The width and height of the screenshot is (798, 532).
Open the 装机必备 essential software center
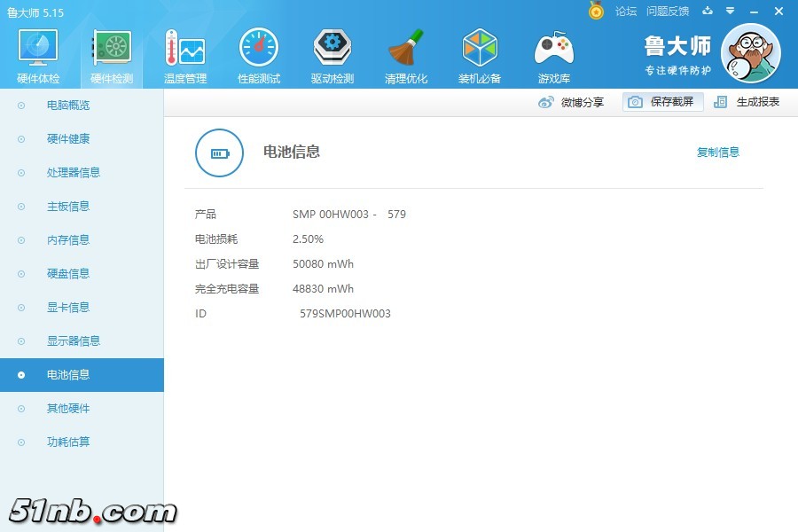[x=480, y=53]
